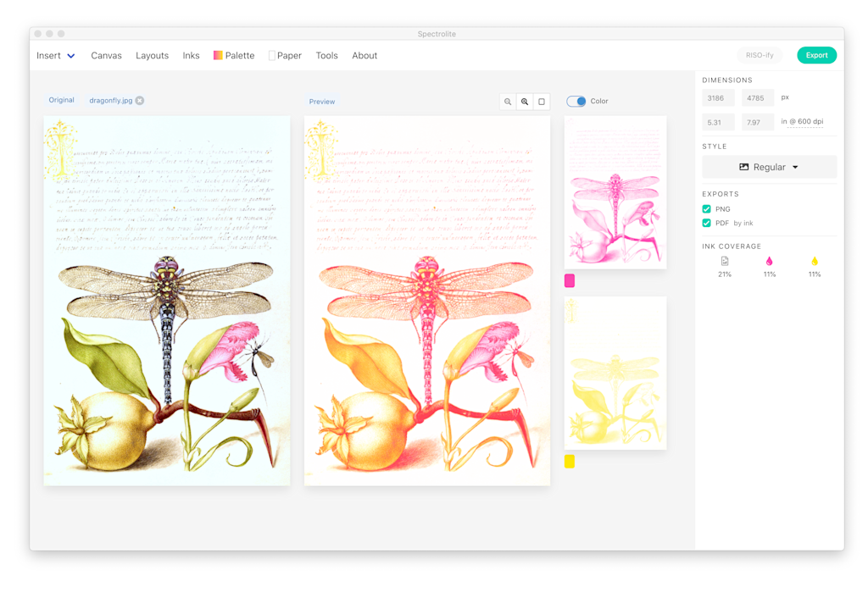Click the RISO-ify button

click(759, 55)
